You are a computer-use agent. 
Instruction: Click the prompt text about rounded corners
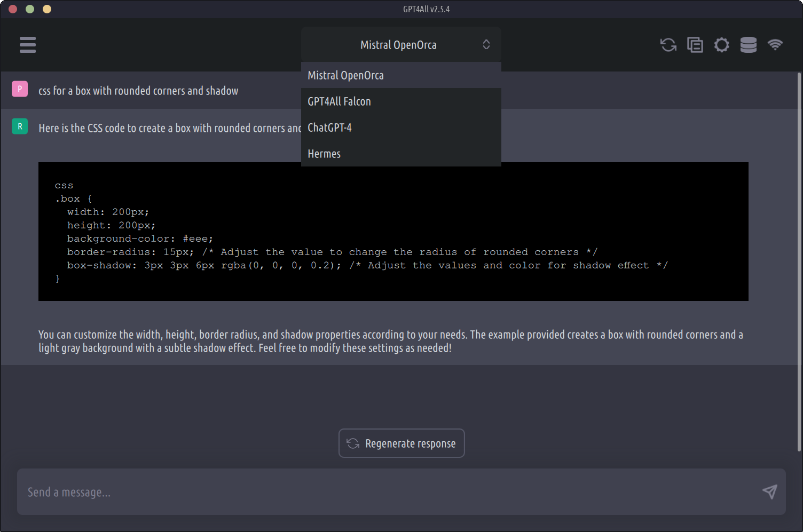coord(138,91)
